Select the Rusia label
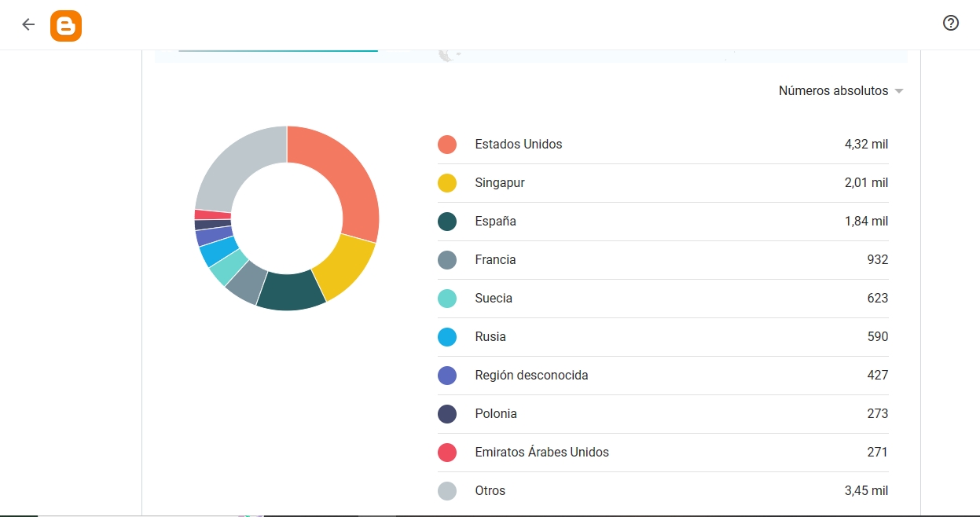This screenshot has height=517, width=980. click(x=490, y=337)
